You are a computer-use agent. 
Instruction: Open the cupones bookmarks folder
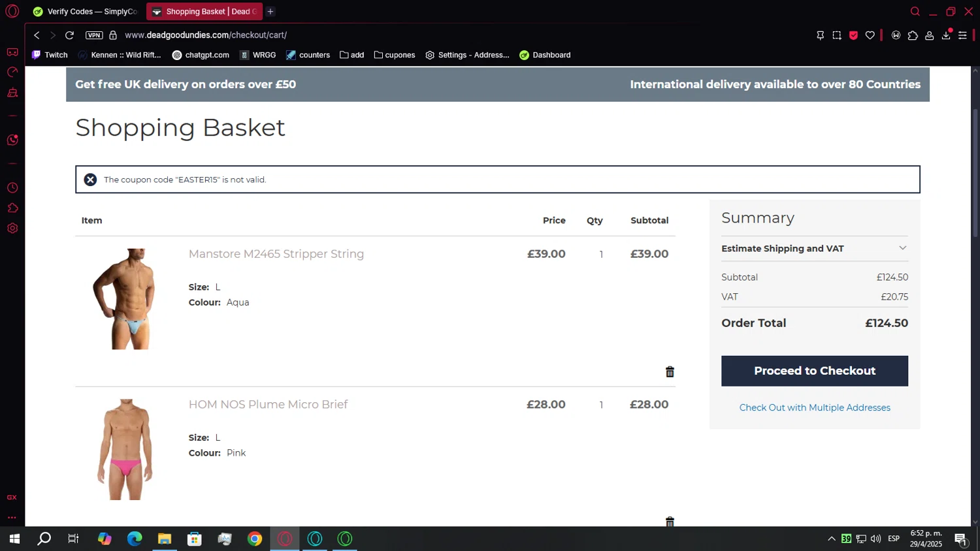click(x=395, y=55)
